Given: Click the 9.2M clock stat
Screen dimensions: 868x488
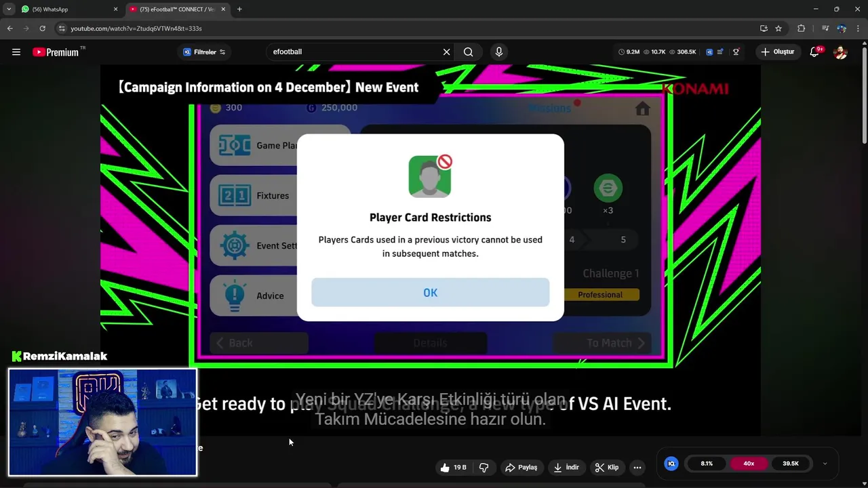Looking at the screenshot, I should (x=629, y=52).
